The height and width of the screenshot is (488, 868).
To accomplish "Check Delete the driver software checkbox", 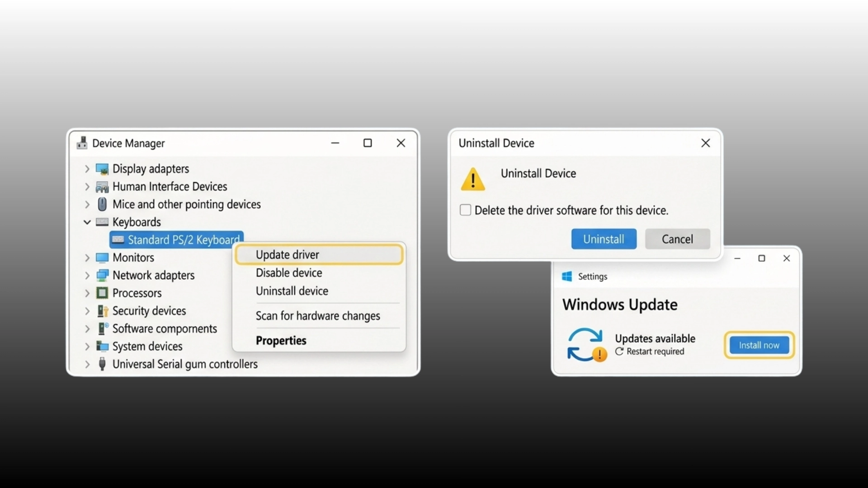I will pyautogui.click(x=465, y=210).
